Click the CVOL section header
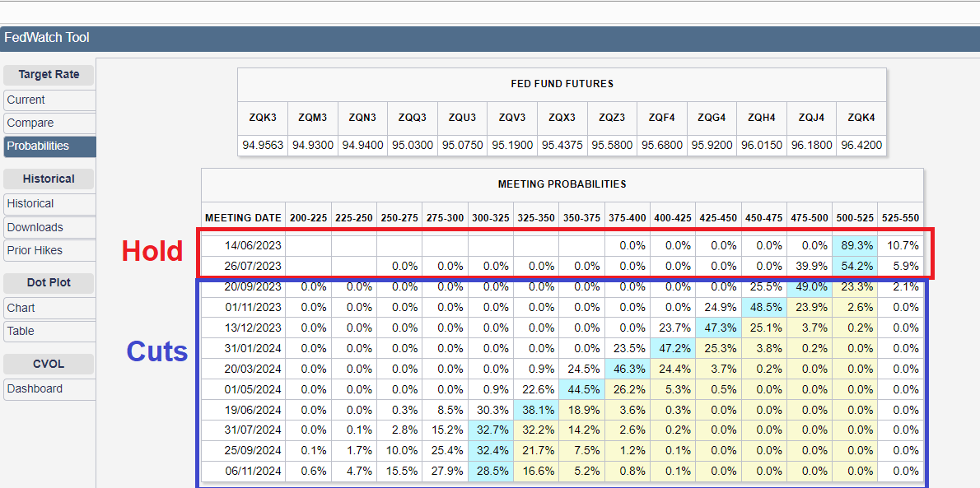 pyautogui.click(x=49, y=364)
